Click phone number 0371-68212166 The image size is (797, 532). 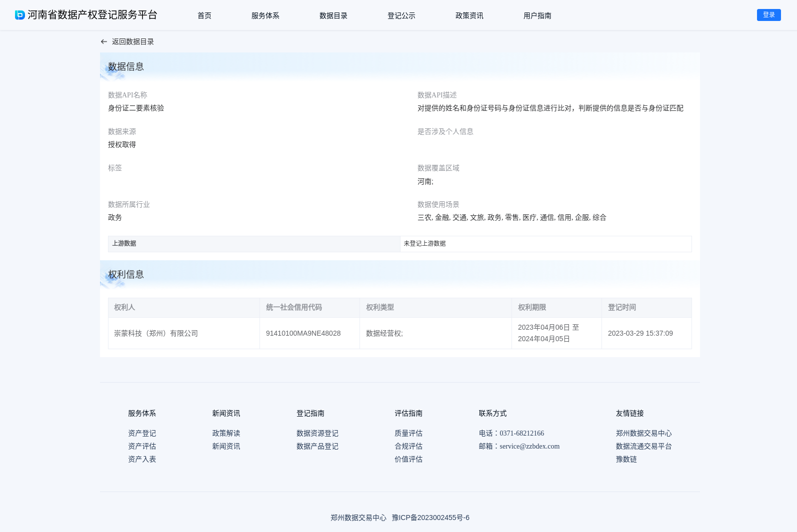[522, 433]
